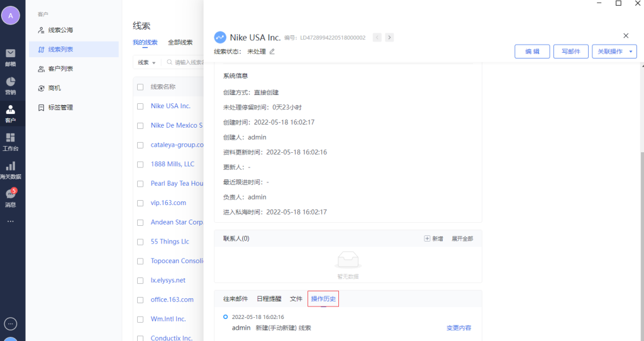Tick the checkbox for Nike USA Inc.
The width and height of the screenshot is (644, 341).
140,106
